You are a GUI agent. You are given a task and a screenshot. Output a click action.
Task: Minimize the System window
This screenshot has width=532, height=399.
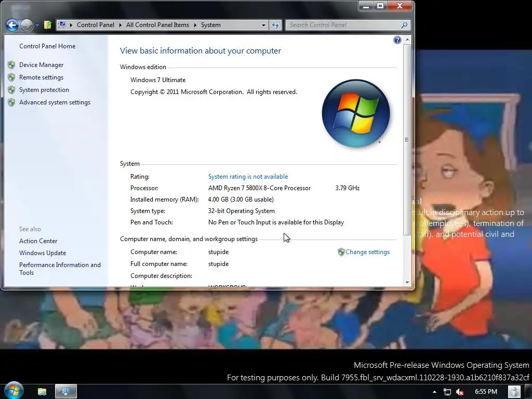pos(366,6)
